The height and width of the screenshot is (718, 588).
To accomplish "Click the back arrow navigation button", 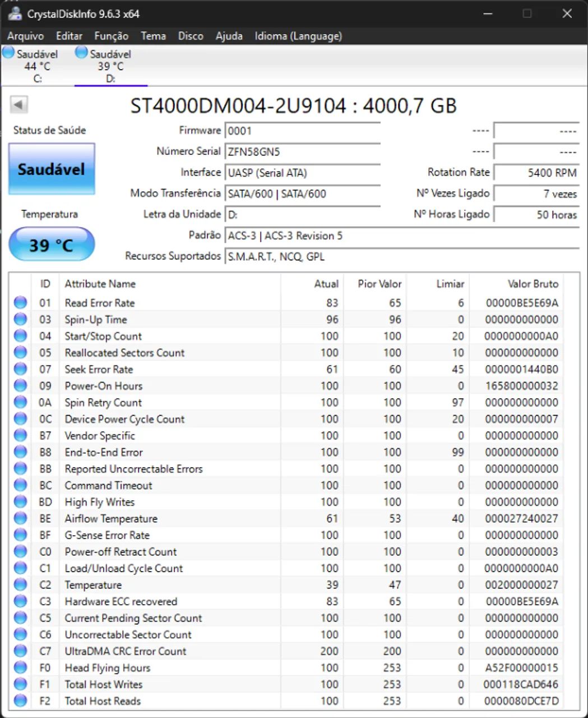I will [18, 105].
